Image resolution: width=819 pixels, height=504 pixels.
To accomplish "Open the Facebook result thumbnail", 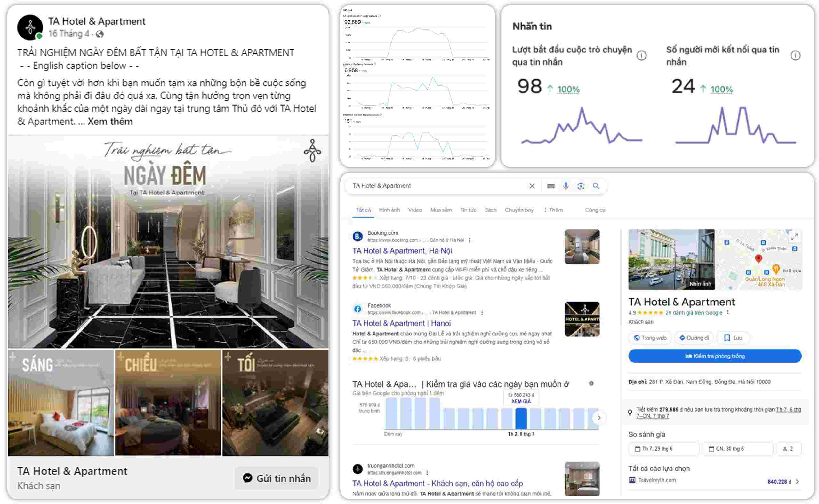I will 582,319.
